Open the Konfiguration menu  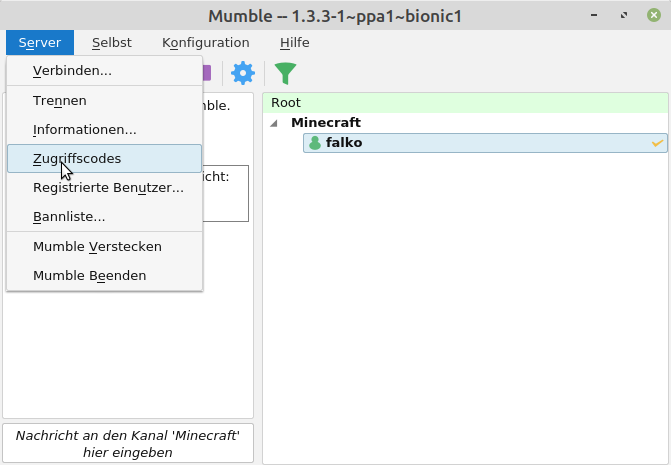pos(205,43)
